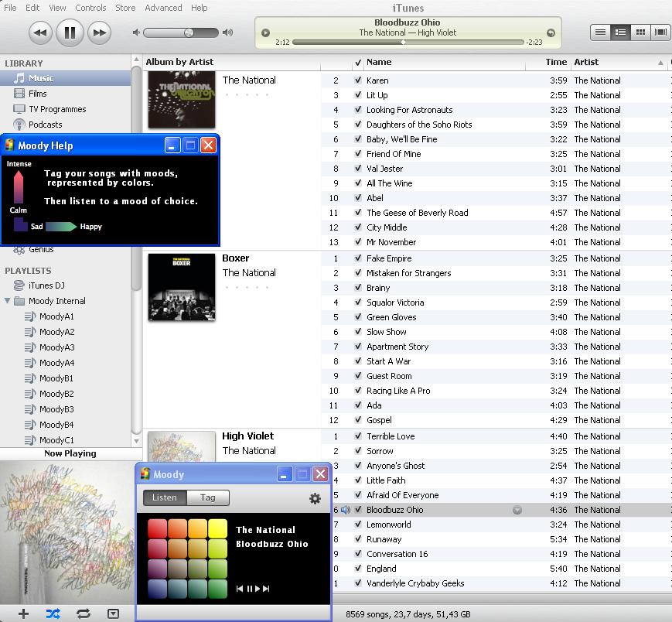Image resolution: width=672 pixels, height=622 pixels.
Task: Click Moody's play icon
Action: 258,589
